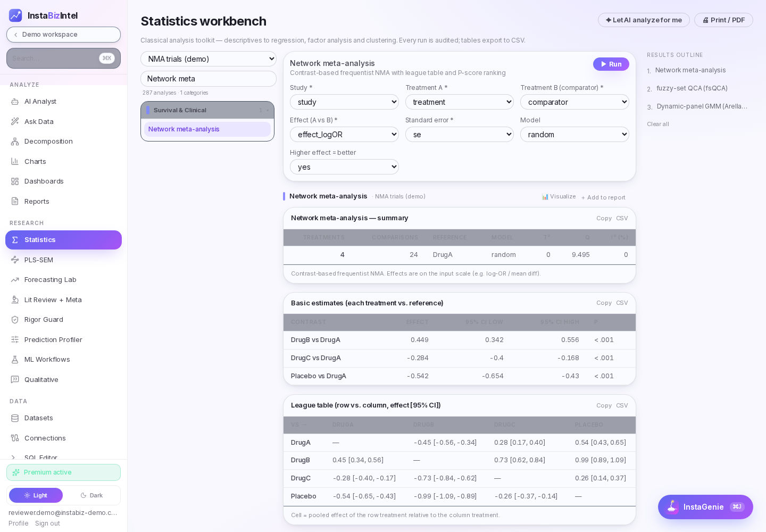Switch to Dark theme

(91, 495)
